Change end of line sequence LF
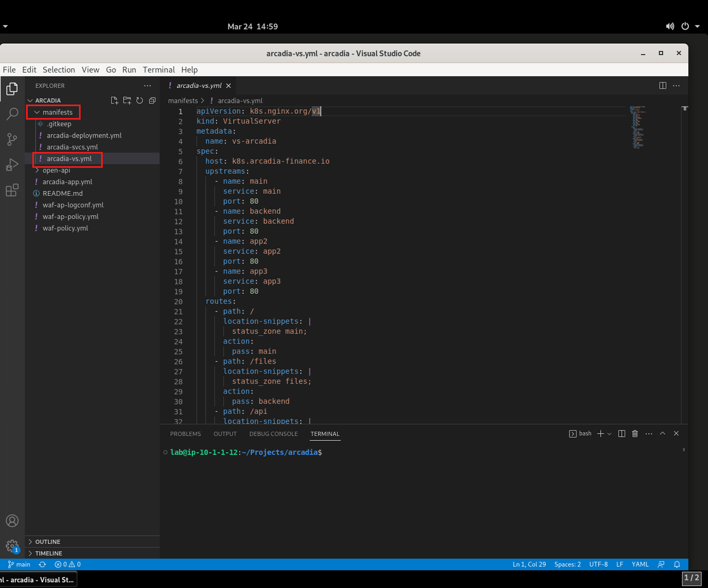The image size is (708, 588). [620, 564]
